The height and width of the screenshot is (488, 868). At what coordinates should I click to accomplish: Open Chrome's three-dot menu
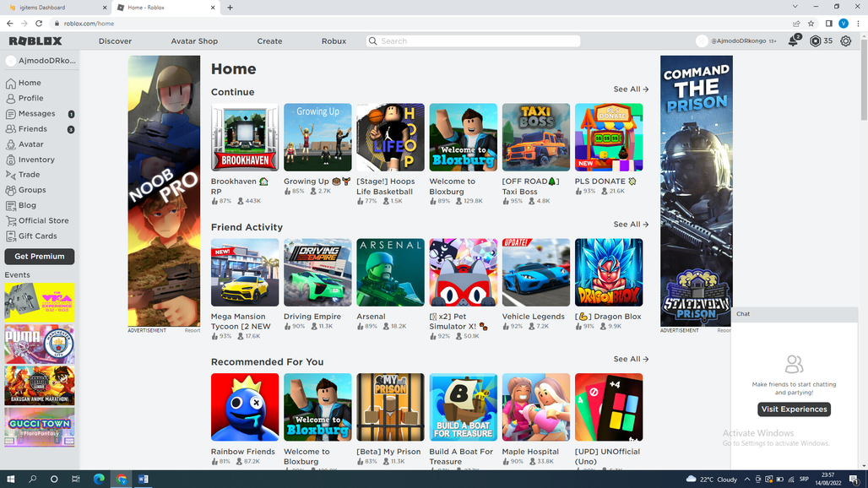click(x=858, y=24)
